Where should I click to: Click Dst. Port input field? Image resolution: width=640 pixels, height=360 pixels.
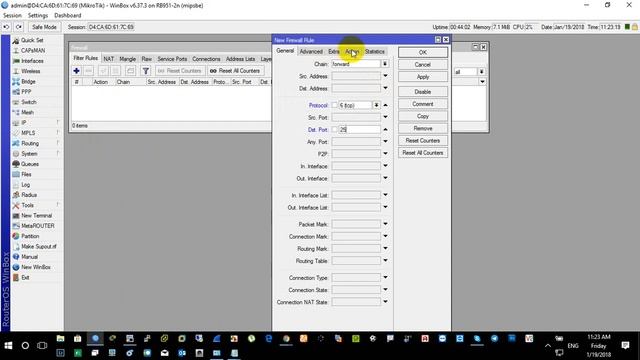click(x=359, y=129)
